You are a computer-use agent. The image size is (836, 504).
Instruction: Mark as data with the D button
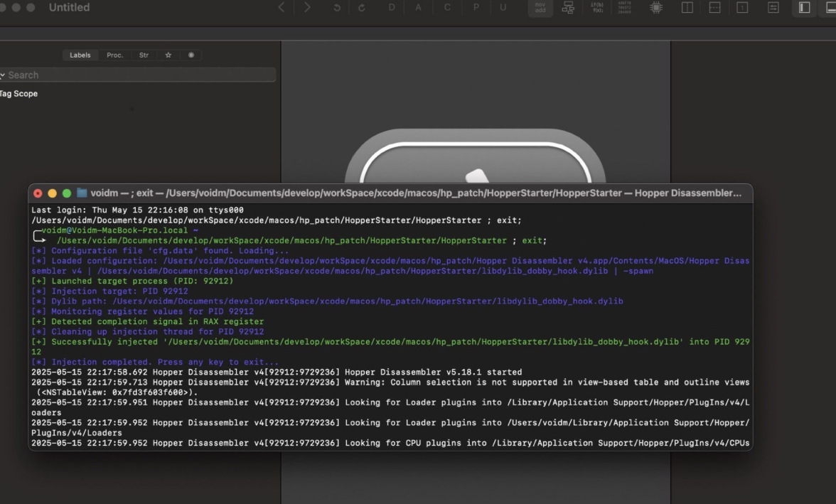click(x=392, y=7)
